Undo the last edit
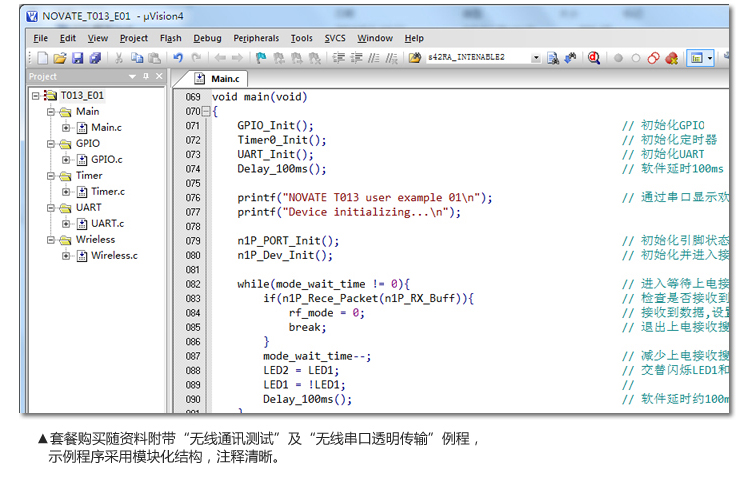 click(x=178, y=58)
